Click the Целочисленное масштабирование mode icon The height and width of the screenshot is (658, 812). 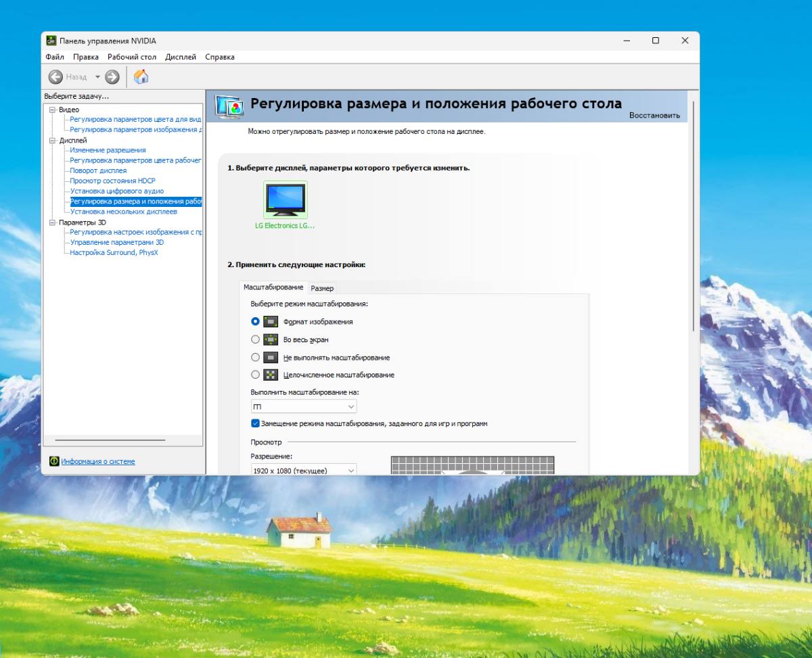pyautogui.click(x=271, y=375)
